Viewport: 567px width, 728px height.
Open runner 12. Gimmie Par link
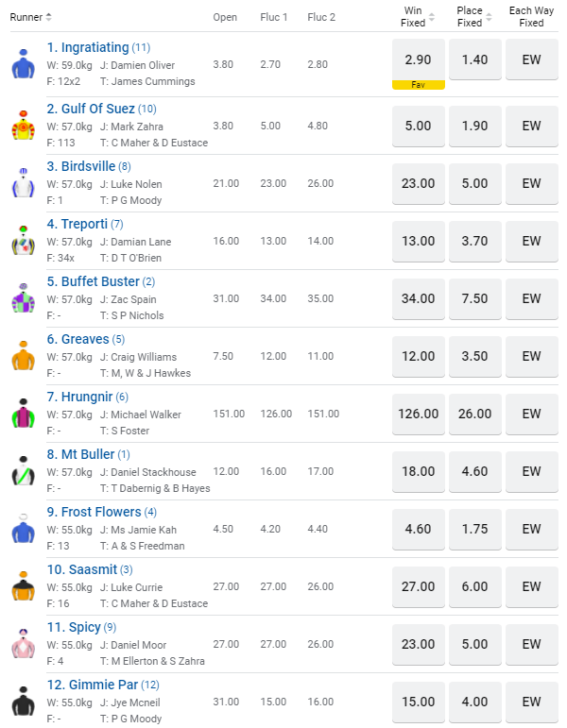(93, 685)
